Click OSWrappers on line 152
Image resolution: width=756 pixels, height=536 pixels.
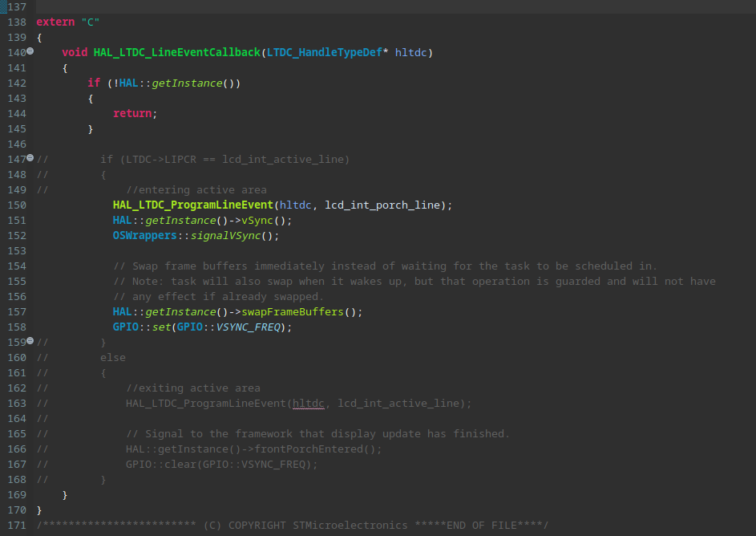click(144, 235)
